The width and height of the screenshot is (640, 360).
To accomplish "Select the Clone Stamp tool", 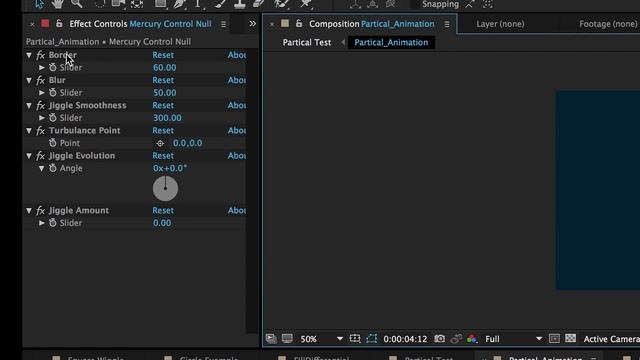I will pos(240,4).
